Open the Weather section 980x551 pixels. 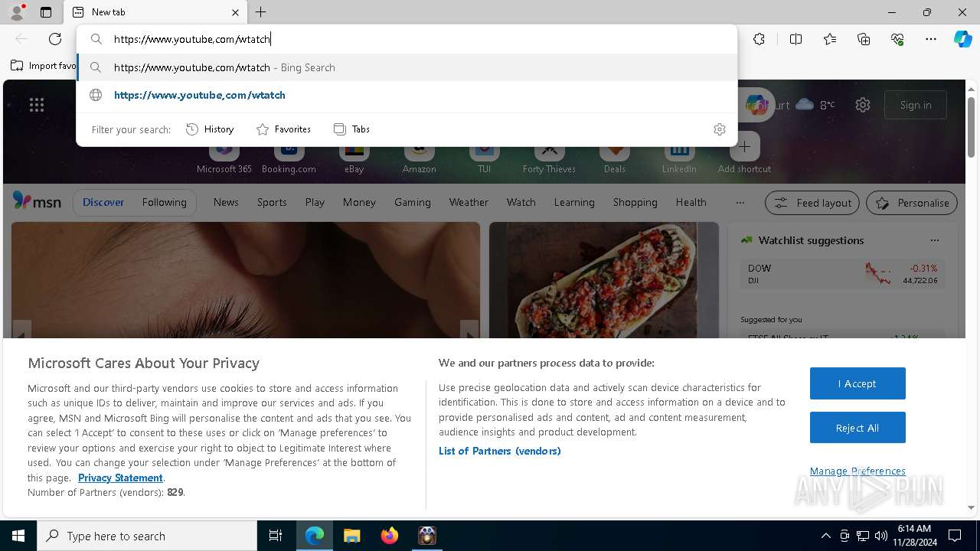469,202
